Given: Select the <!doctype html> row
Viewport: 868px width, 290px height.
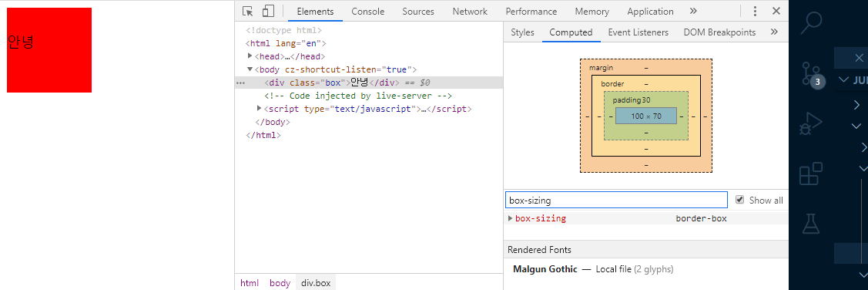Looking at the screenshot, I should pyautogui.click(x=283, y=31).
